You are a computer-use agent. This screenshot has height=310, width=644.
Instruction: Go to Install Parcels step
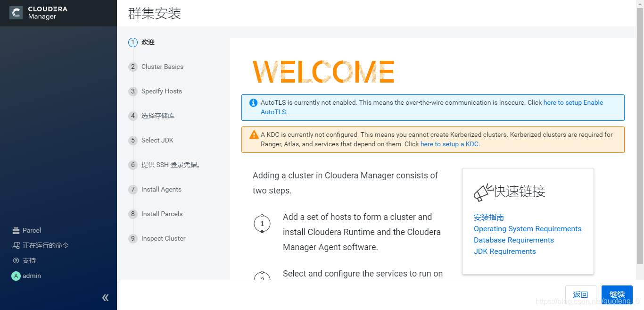pos(162,214)
